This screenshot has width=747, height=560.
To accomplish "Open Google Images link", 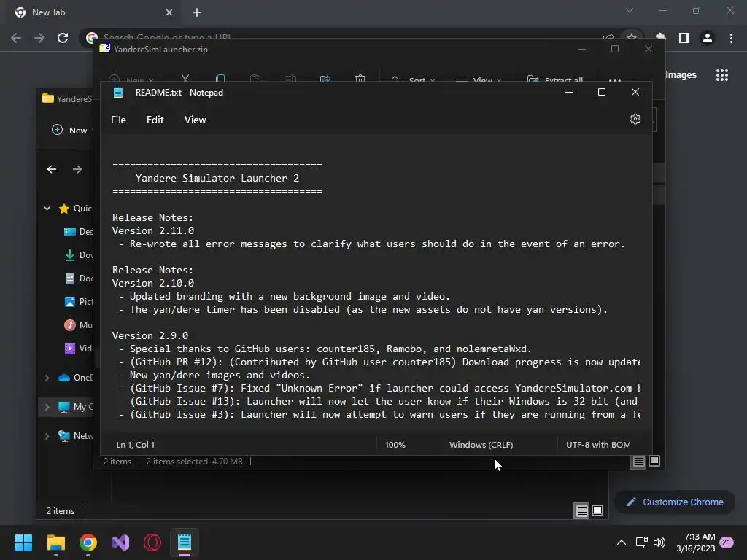I will tap(681, 75).
